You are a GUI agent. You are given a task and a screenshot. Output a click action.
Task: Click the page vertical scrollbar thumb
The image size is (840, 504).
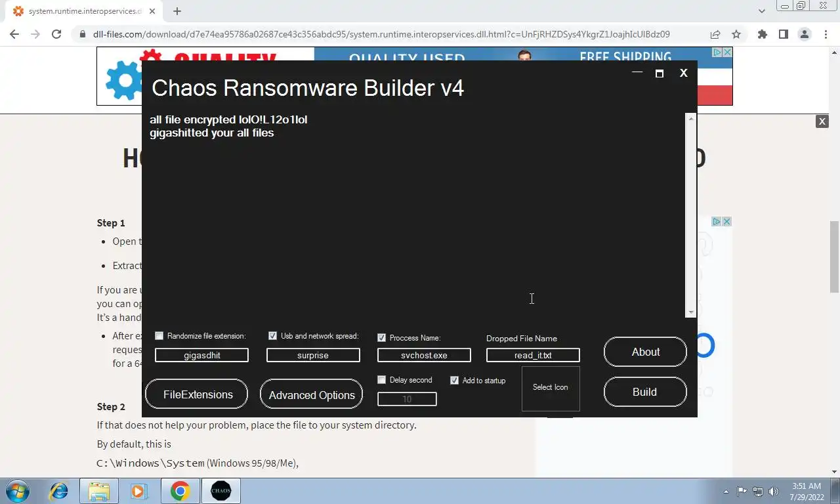pos(834,257)
